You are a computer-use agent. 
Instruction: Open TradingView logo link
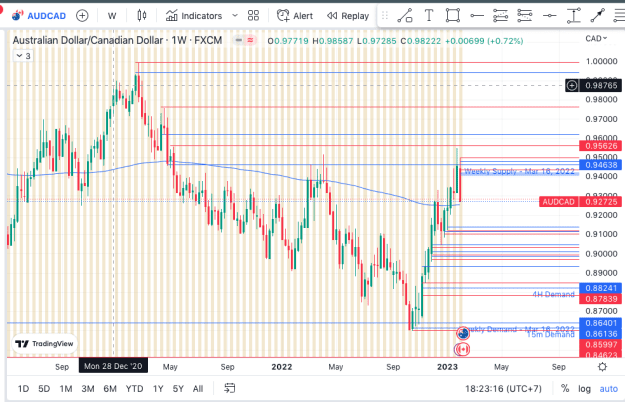point(44,344)
